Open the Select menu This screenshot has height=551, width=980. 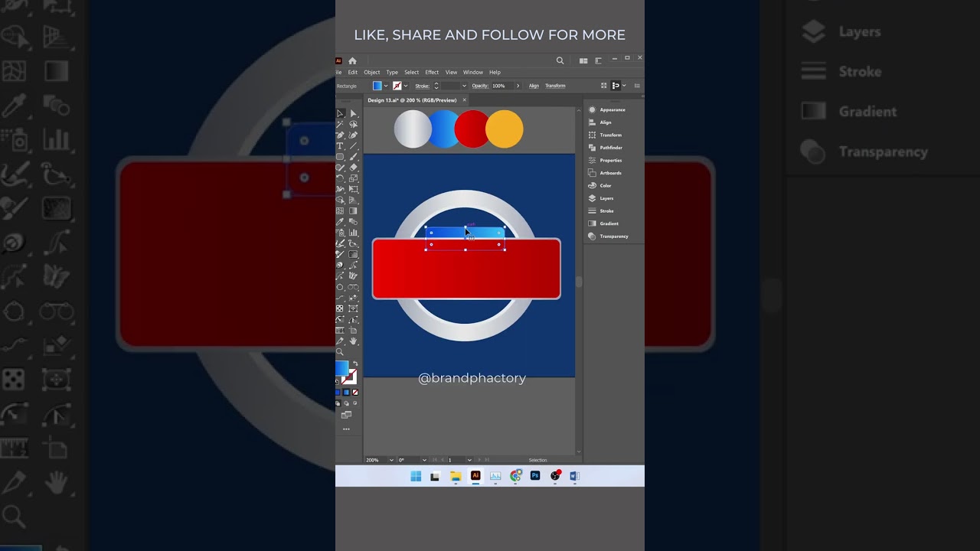[412, 72]
